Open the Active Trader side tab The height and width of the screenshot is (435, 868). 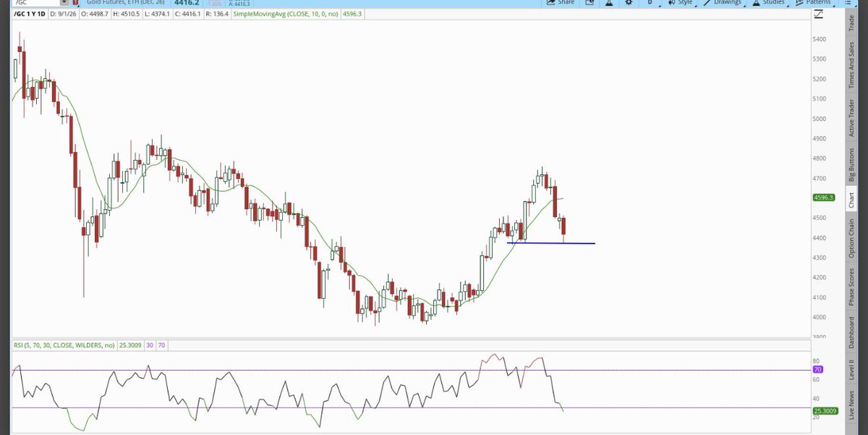851,119
